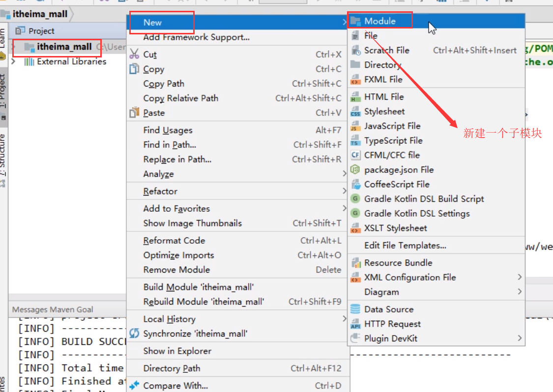Click the itheima_mall breadcrumb at top
The width and height of the screenshot is (553, 392).
tap(40, 14)
